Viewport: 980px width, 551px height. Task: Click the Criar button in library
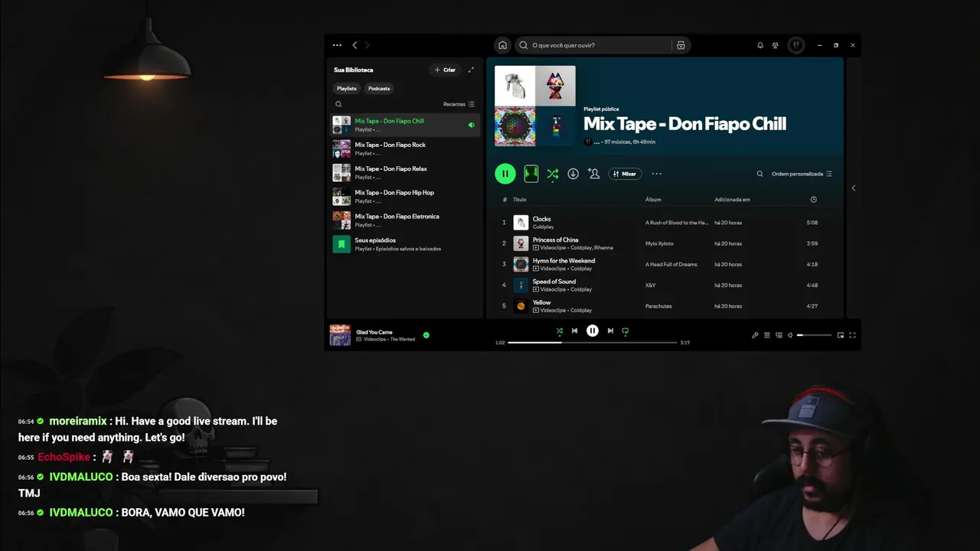tap(445, 70)
